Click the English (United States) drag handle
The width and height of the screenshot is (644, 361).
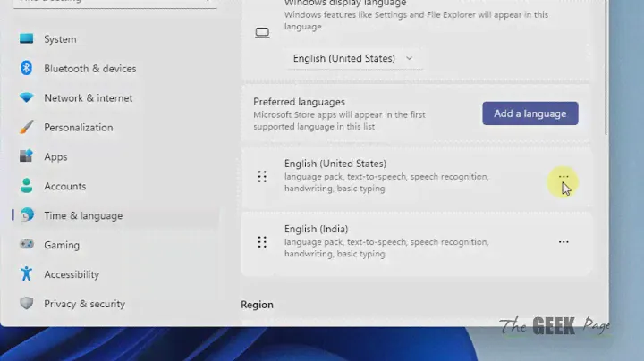point(262,177)
